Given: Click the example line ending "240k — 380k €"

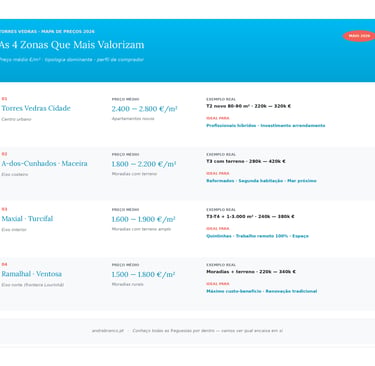Looking at the screenshot, I should [x=250, y=216].
